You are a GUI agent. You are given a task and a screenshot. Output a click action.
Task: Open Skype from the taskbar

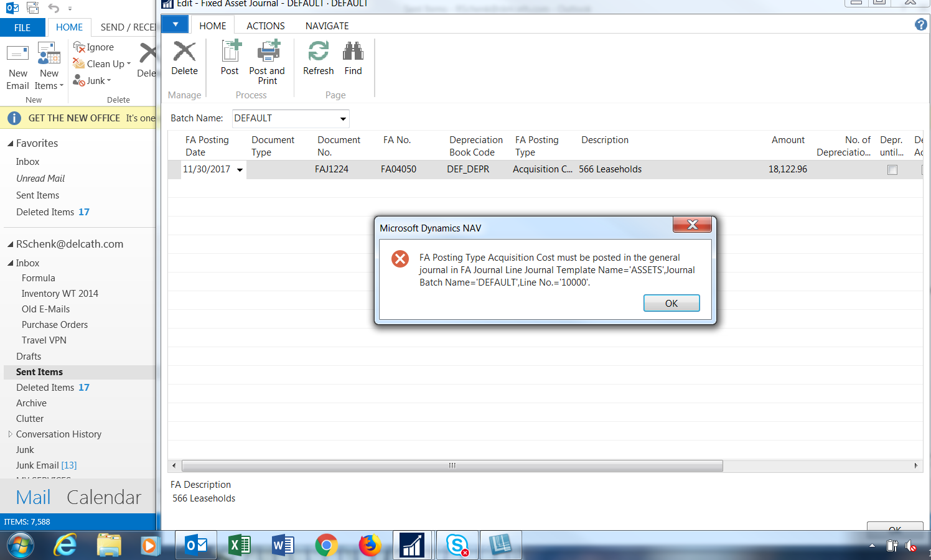tap(457, 546)
